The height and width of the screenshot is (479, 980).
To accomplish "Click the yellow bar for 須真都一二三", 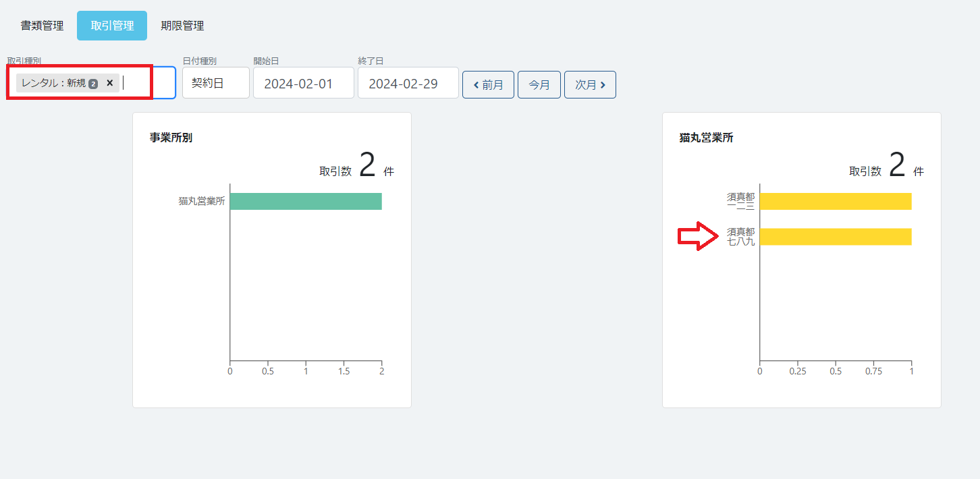I will pyautogui.click(x=836, y=201).
